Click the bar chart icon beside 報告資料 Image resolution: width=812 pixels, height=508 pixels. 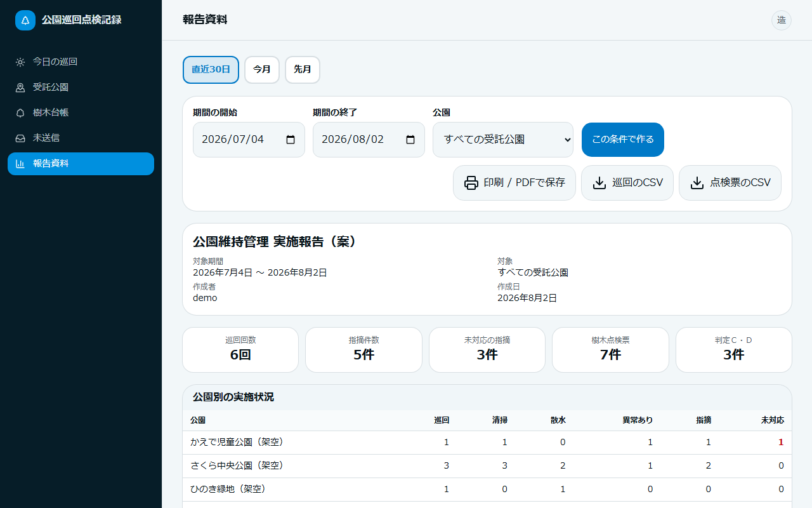20,164
